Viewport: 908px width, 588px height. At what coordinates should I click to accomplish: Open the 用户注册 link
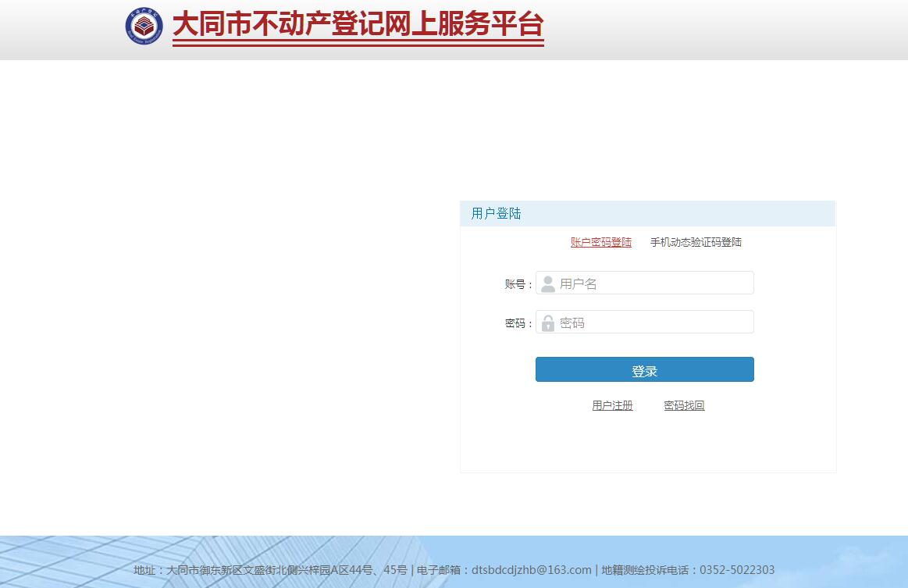tap(612, 406)
